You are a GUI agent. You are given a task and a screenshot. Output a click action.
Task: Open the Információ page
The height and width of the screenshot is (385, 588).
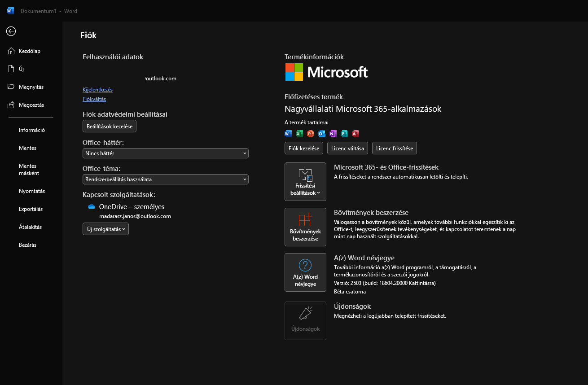[x=31, y=130]
